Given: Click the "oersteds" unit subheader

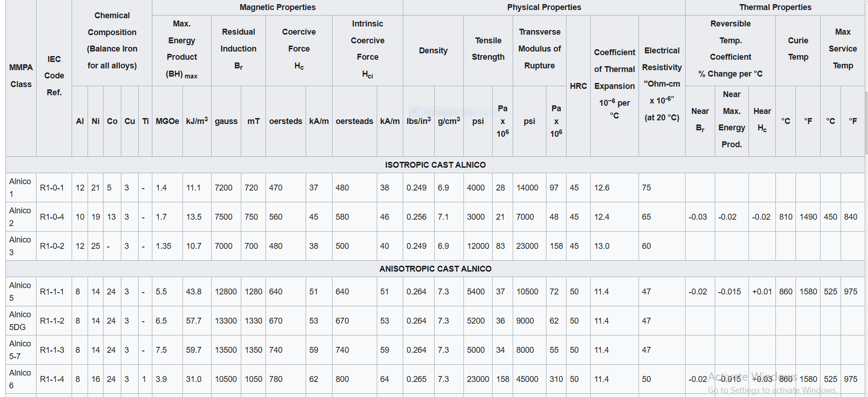Looking at the screenshot, I should tap(286, 121).
